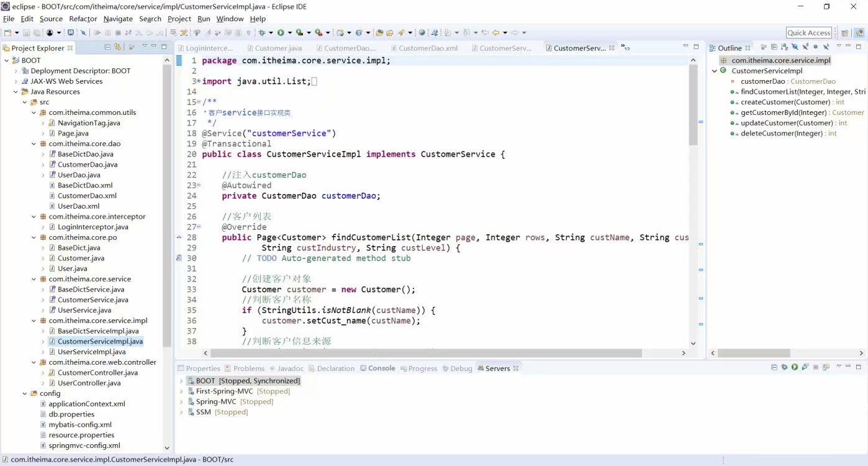
Task: Minimize the Project Explorer panel
Action: pyautogui.click(x=153, y=46)
